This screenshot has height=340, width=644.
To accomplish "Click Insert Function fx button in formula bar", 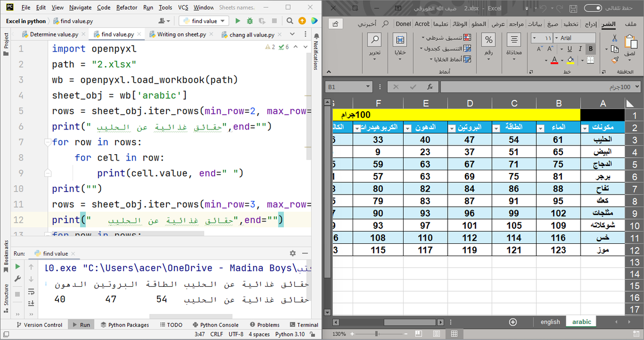I will coord(430,86).
